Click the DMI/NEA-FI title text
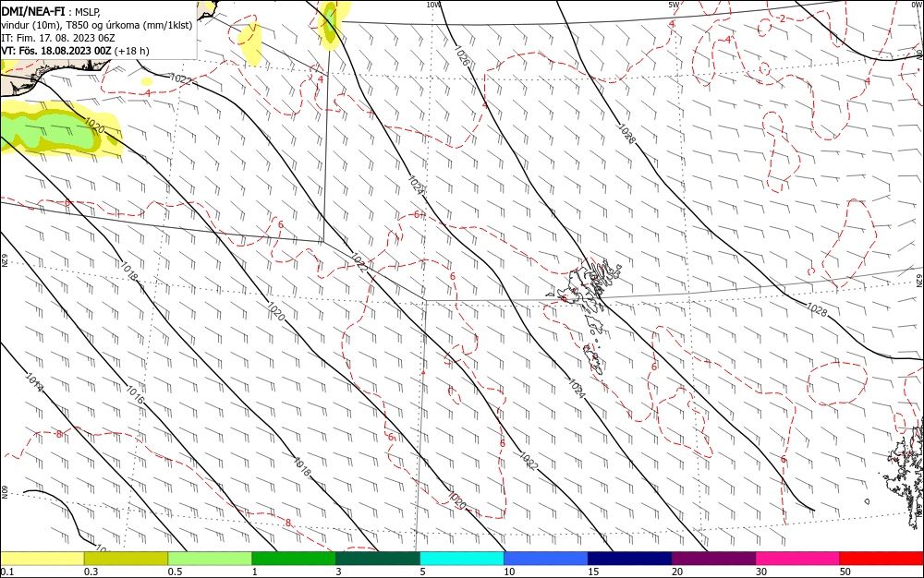Viewport: 924px width, 578px height. pyautogui.click(x=33, y=10)
